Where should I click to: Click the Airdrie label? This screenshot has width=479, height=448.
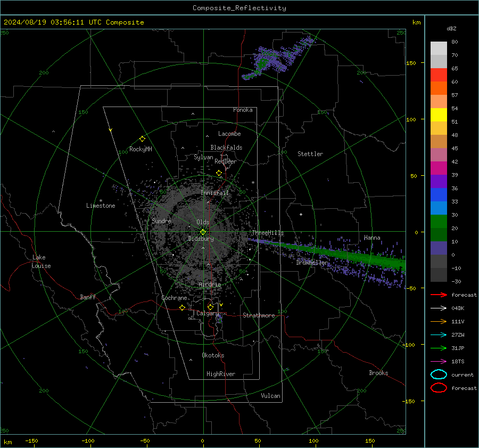coord(210,284)
